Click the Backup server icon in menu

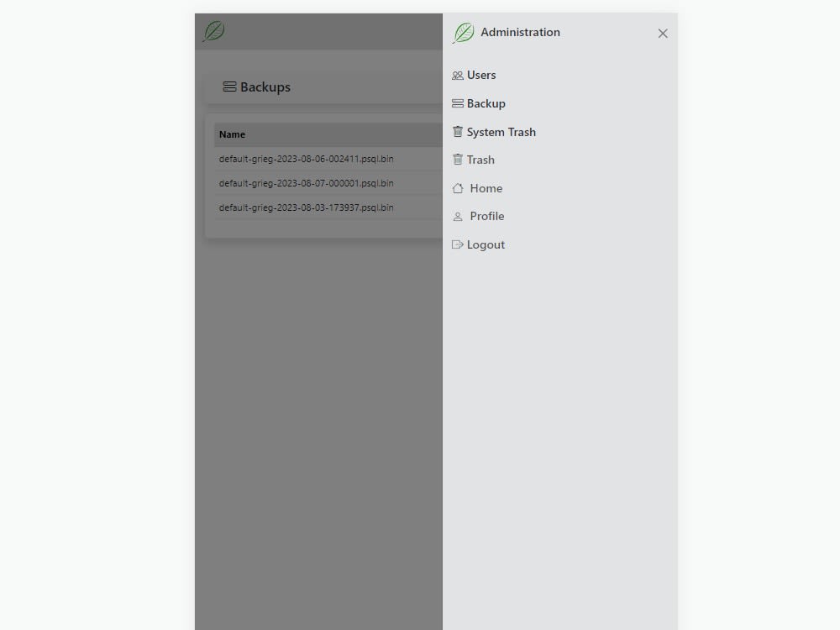point(458,103)
